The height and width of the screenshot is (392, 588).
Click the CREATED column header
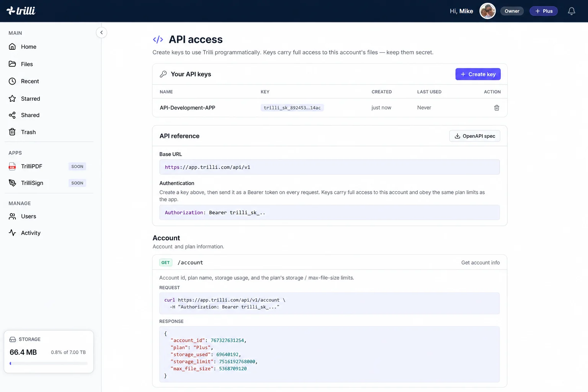pos(382,92)
